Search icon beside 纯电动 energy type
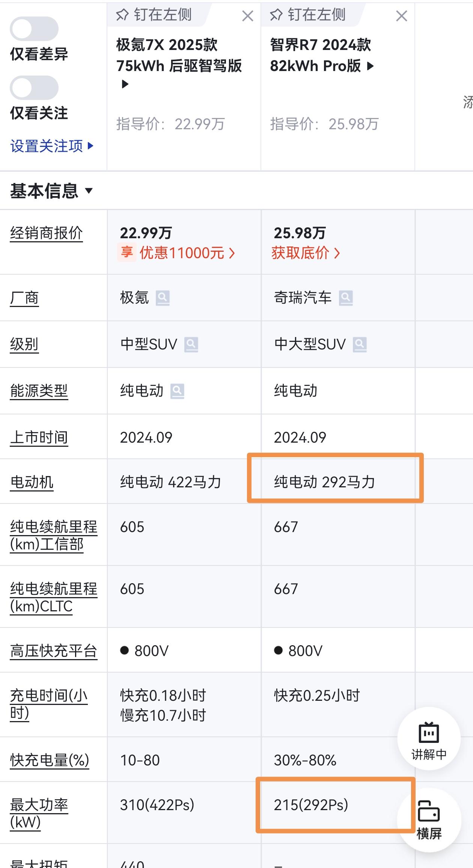Image resolution: width=473 pixels, height=868 pixels. point(177,391)
